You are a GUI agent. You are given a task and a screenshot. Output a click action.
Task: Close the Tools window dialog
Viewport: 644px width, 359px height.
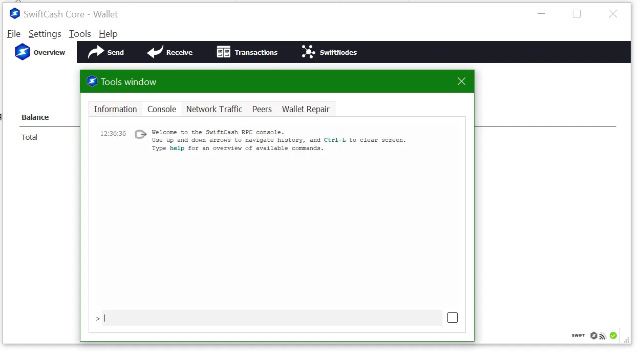point(461,81)
